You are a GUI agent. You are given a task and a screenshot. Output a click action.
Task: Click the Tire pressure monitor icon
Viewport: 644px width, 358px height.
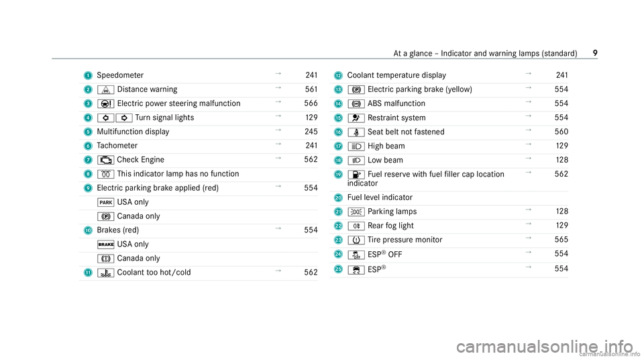pos(356,240)
